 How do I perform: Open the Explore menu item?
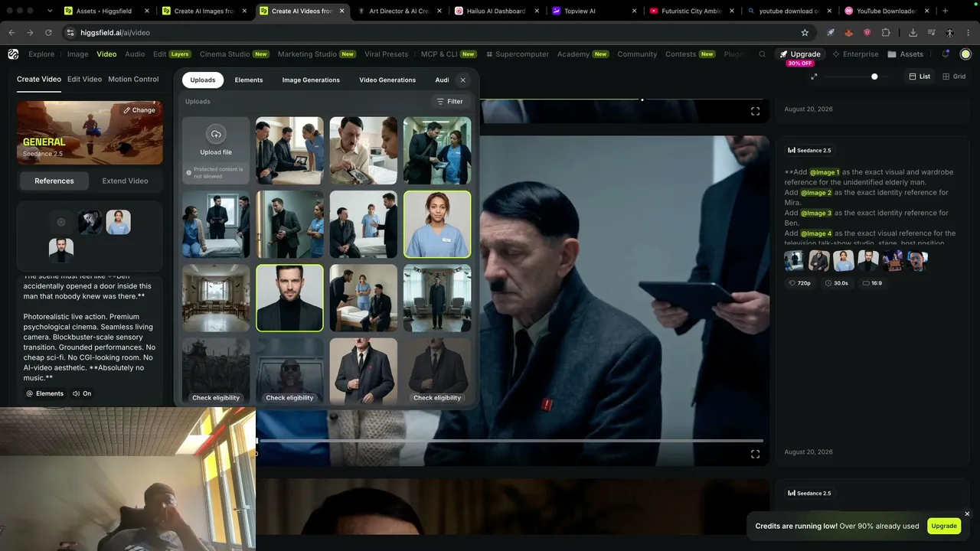click(x=41, y=54)
